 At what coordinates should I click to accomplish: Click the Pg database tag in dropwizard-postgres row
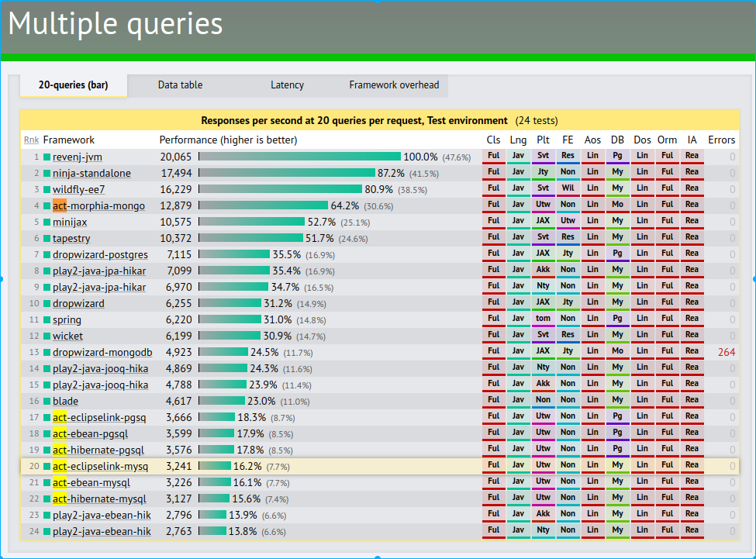(x=618, y=254)
